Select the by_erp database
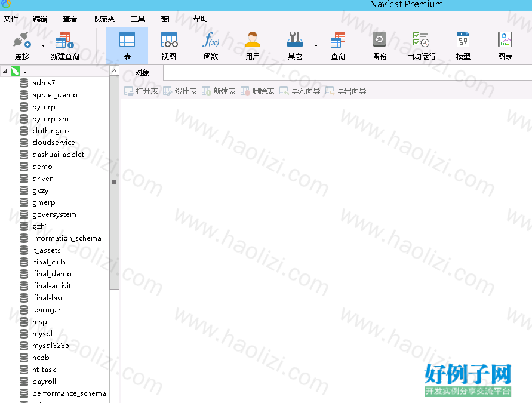The width and height of the screenshot is (532, 403). (44, 106)
